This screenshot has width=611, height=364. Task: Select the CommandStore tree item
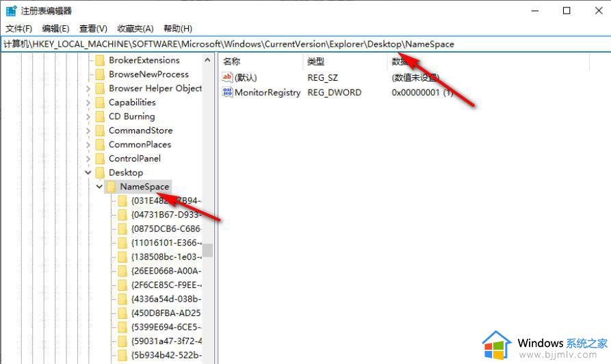pyautogui.click(x=141, y=131)
